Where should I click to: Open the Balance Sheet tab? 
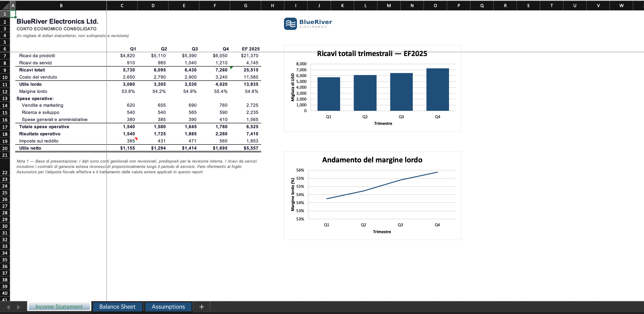117,306
